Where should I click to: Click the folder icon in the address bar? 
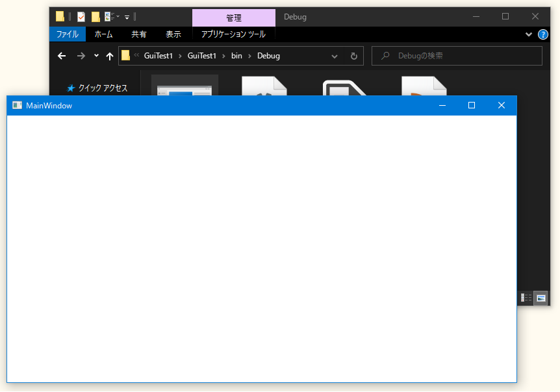125,56
